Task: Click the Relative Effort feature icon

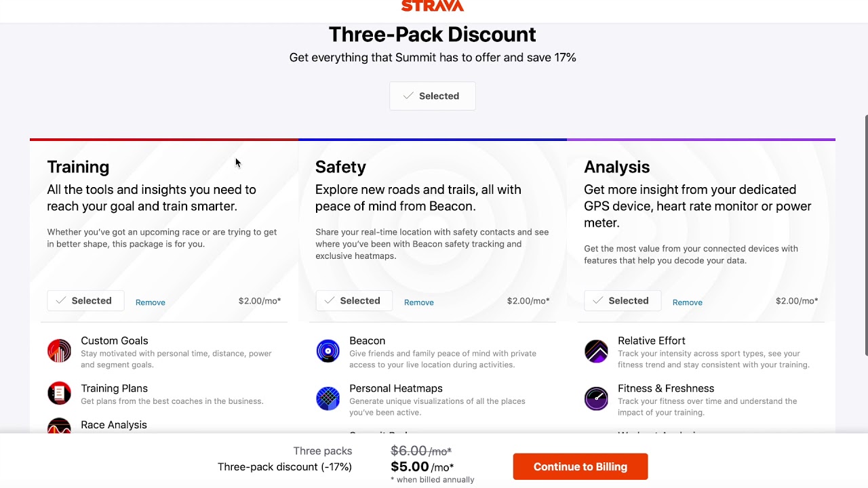Action: click(x=597, y=351)
